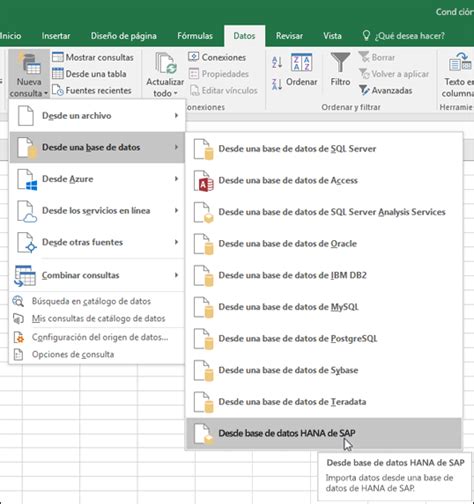
Task: Click the greyed Propiedades button
Action: (219, 74)
